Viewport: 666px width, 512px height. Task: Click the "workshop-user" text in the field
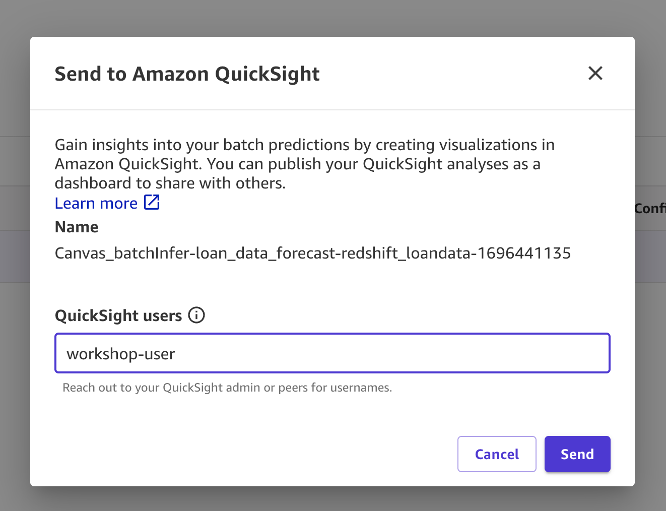[121, 354]
